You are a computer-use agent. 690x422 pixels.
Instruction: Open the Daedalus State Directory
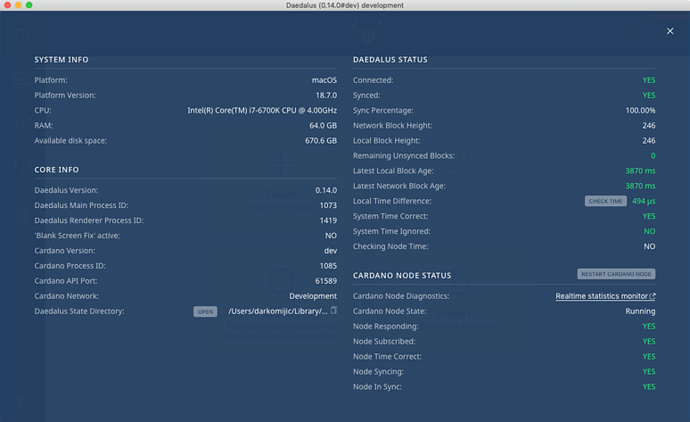point(205,312)
